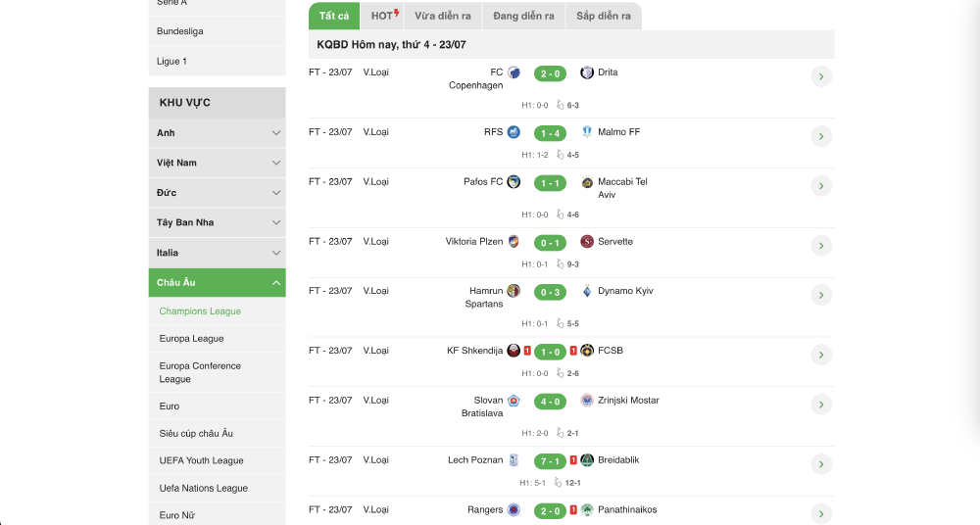Expand the Việt Nam region section

276,163
